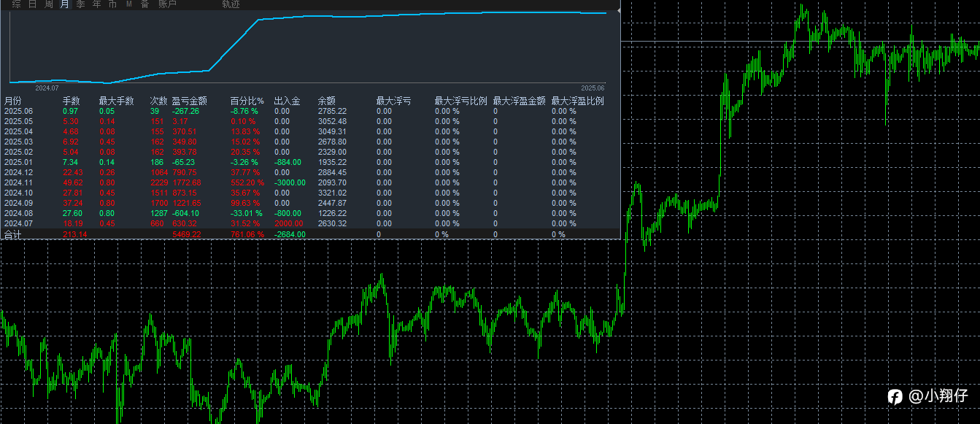The image size is (980, 424).
Task: Open the 账户 (account) tab
Action: [x=167, y=4]
